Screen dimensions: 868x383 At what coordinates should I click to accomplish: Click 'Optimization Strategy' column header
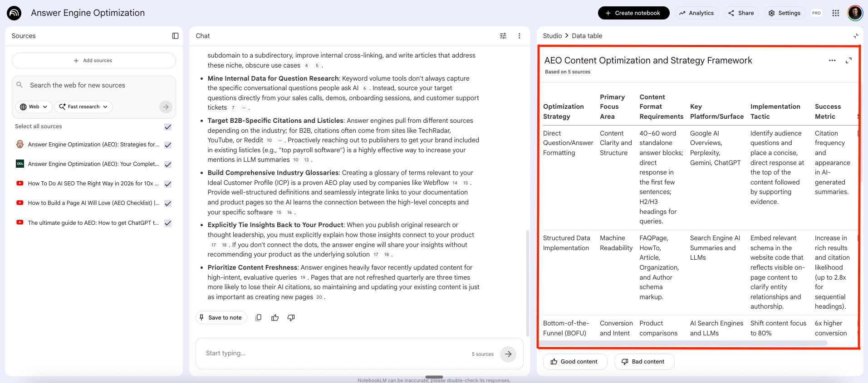[564, 112]
